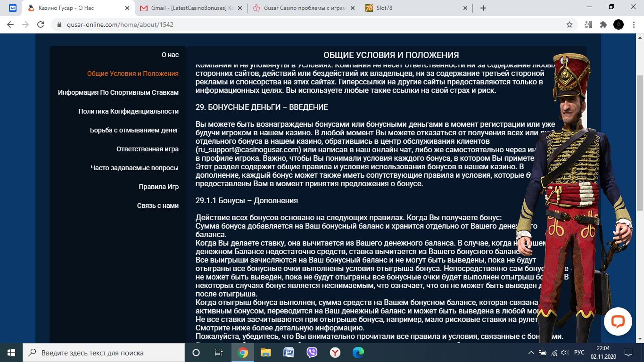Open Ответственная игра section
Viewport: 644px width, 362px height.
(148, 149)
